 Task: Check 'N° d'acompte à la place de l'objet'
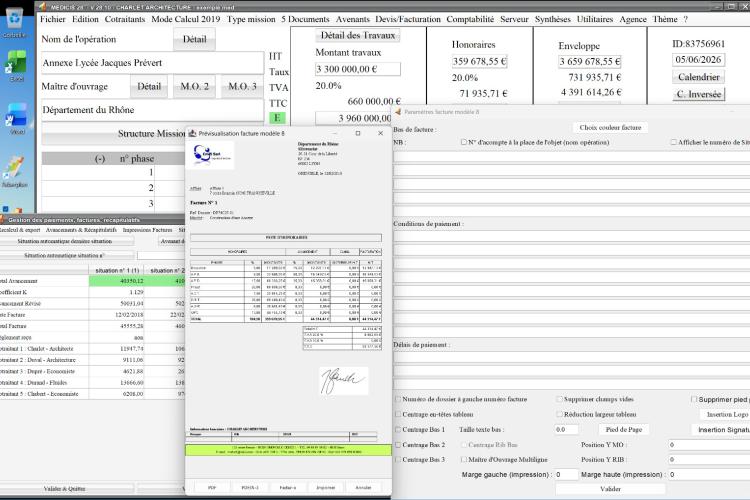(463, 142)
